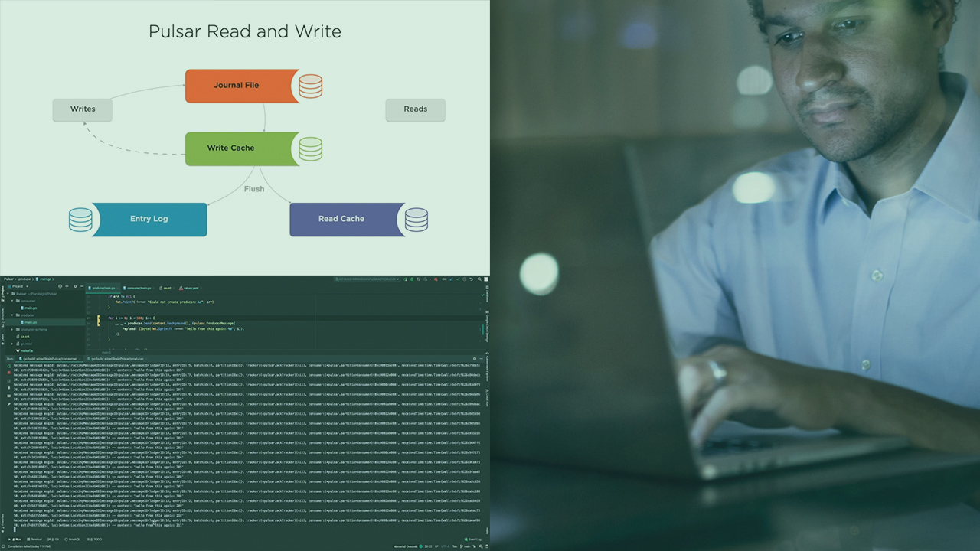Click the Material Oceanic theme color indicator
980x551 pixels.
pos(420,546)
